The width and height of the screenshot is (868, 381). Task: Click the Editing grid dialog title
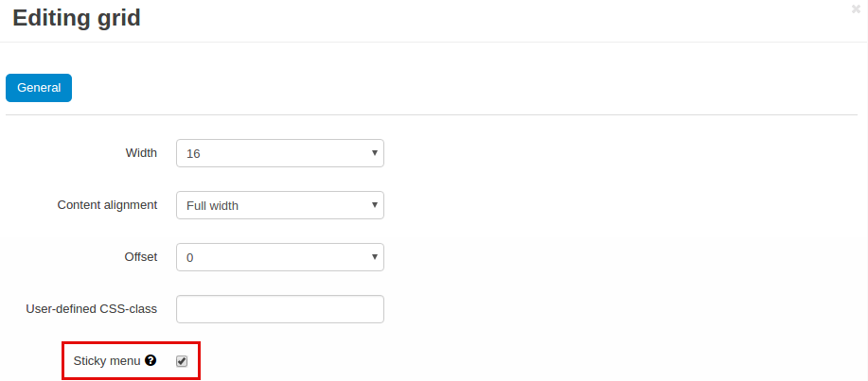click(x=77, y=18)
